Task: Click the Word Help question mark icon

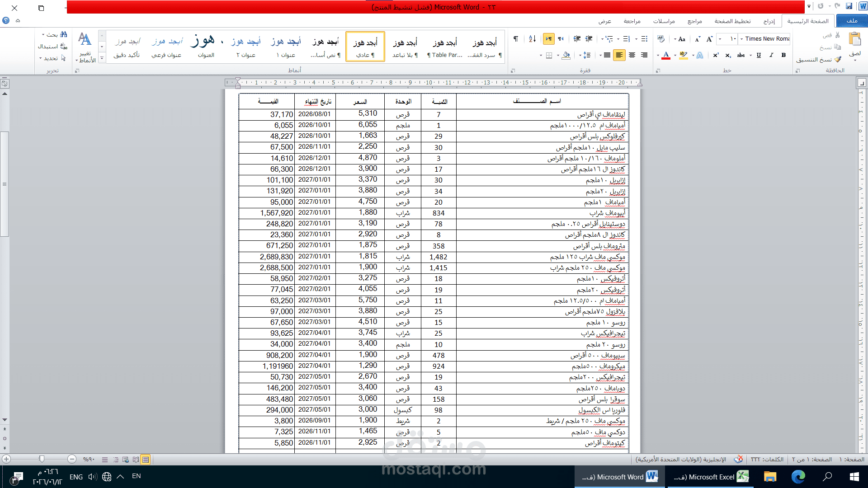Action: click(6, 20)
